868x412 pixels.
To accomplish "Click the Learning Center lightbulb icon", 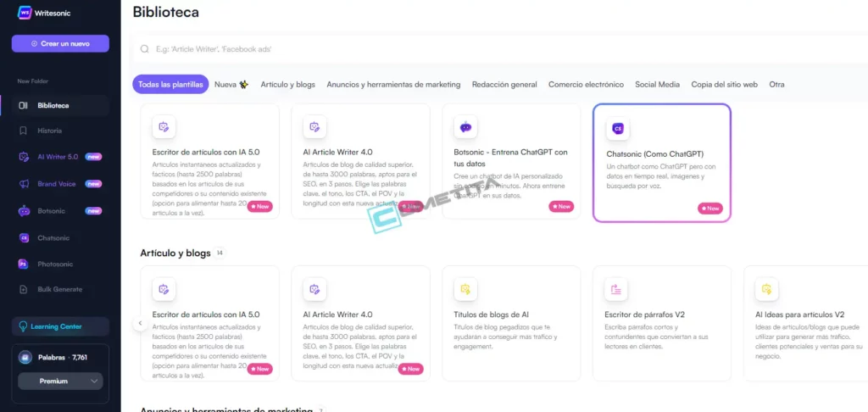I will coord(23,326).
